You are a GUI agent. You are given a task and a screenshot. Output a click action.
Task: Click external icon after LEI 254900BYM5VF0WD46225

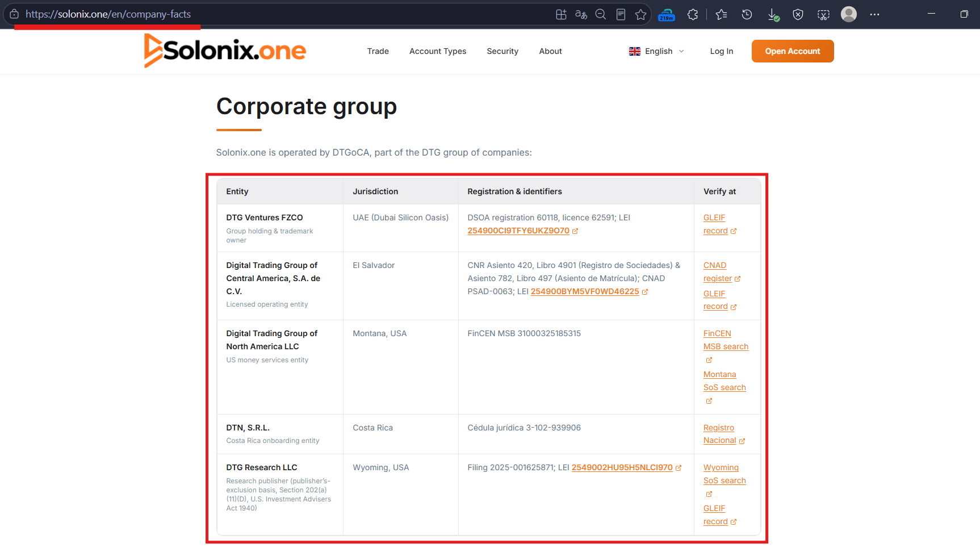coord(645,292)
